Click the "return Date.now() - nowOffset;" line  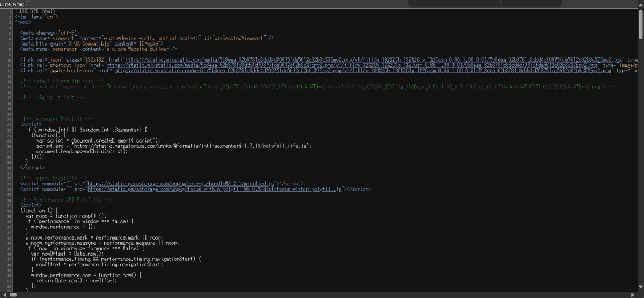76,280
